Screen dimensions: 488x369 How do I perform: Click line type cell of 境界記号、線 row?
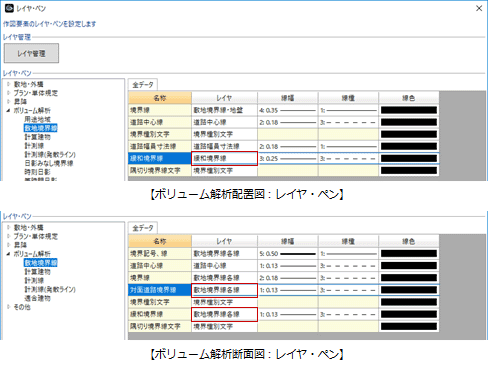(348, 254)
